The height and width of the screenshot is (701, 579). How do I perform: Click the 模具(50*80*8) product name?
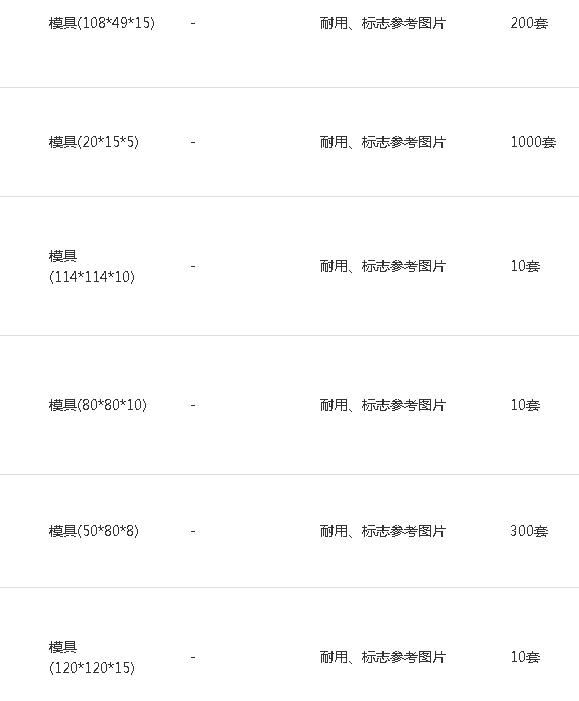[x=94, y=531]
